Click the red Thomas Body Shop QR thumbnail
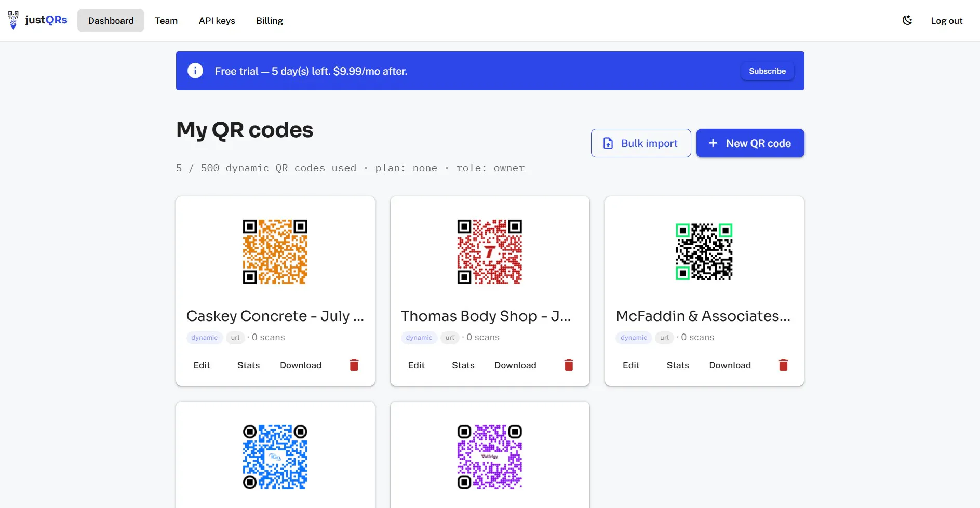The width and height of the screenshot is (980, 508). (490, 251)
